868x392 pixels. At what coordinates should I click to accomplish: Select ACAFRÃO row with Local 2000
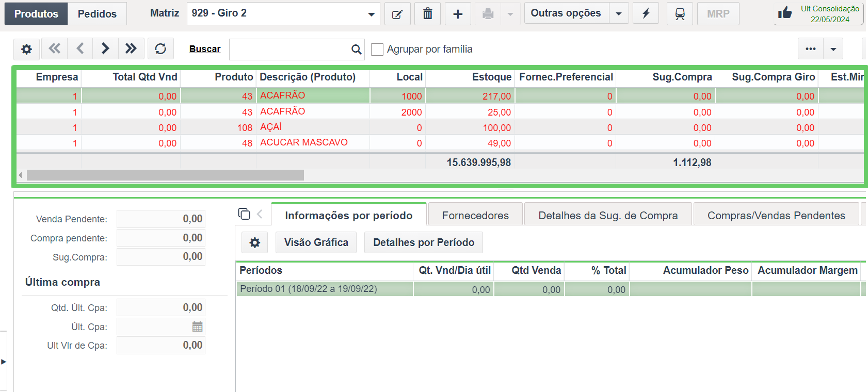tap(440, 112)
